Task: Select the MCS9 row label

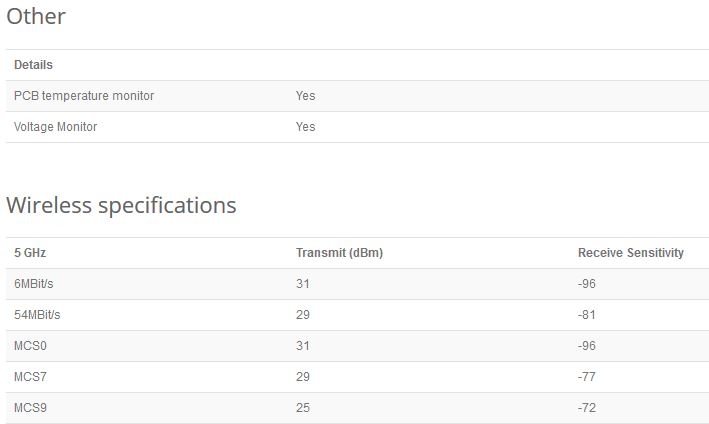Action: pyautogui.click(x=30, y=408)
